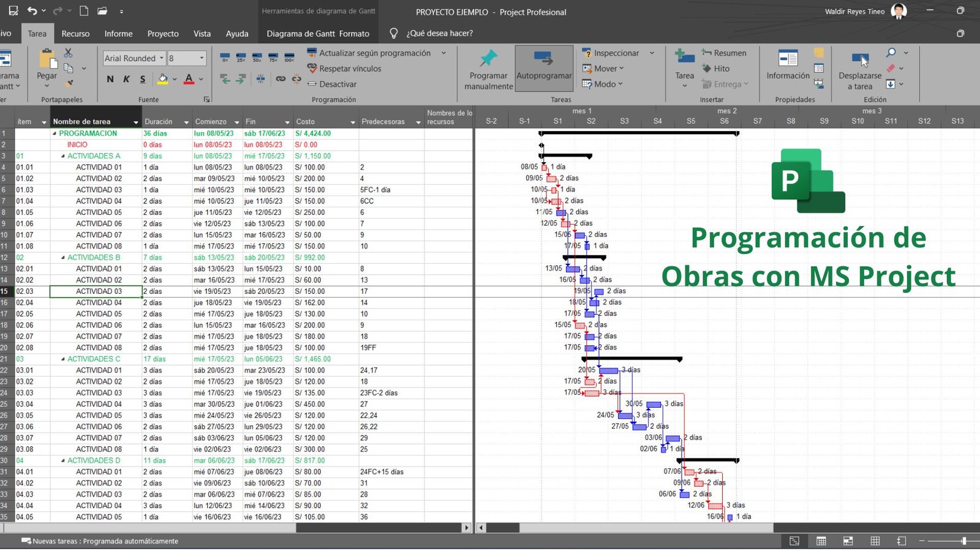The width and height of the screenshot is (980, 551).
Task: Open the Ayuda ribbon tab
Action: pos(237,34)
